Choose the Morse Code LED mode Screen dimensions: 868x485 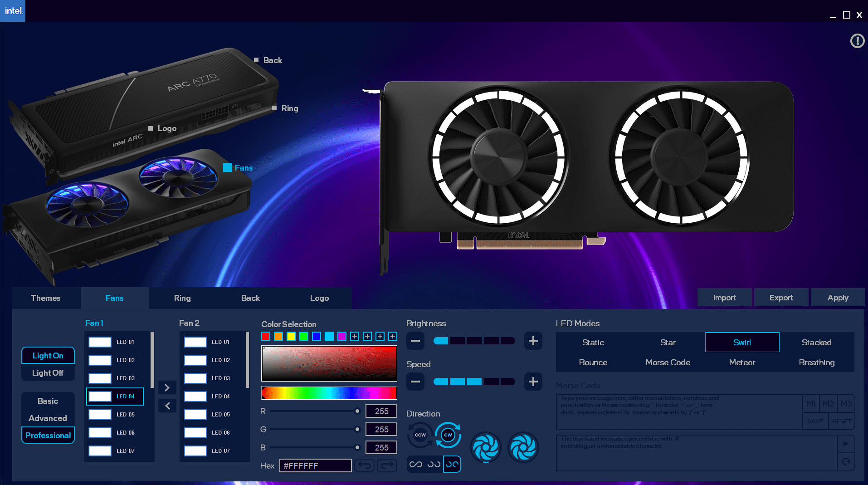668,362
